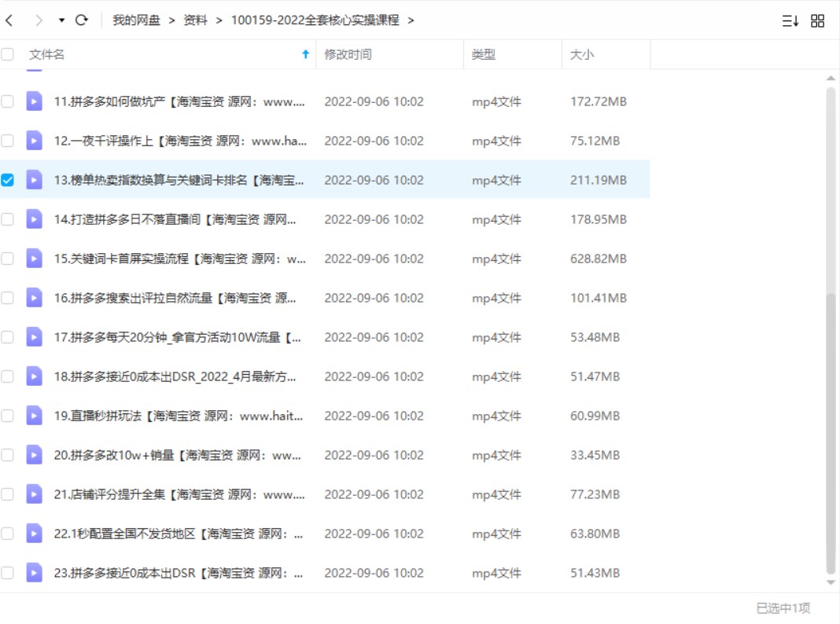Click the blue sort direction arrow
The width and height of the screenshot is (840, 624).
pyautogui.click(x=305, y=54)
